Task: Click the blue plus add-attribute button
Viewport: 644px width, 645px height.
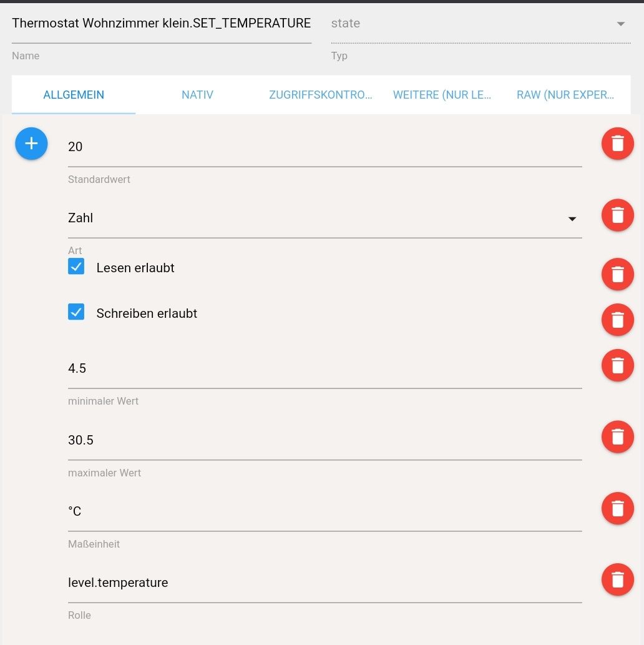Action: click(x=31, y=144)
